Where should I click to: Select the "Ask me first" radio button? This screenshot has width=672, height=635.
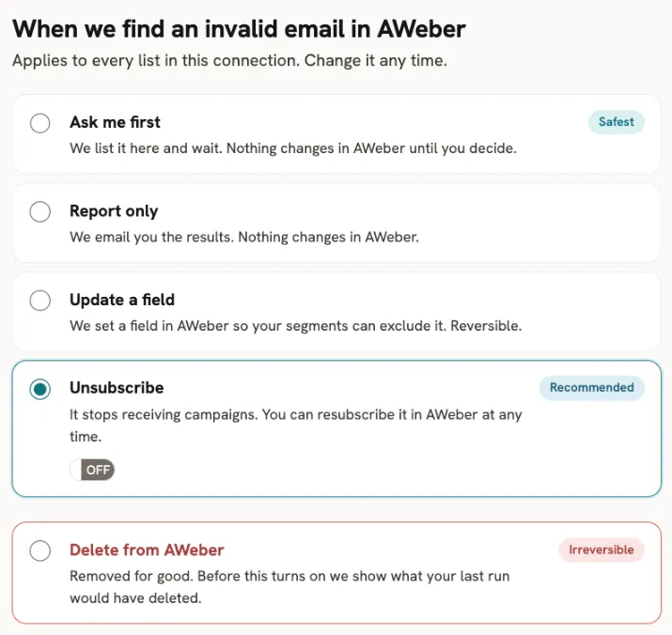click(x=39, y=123)
